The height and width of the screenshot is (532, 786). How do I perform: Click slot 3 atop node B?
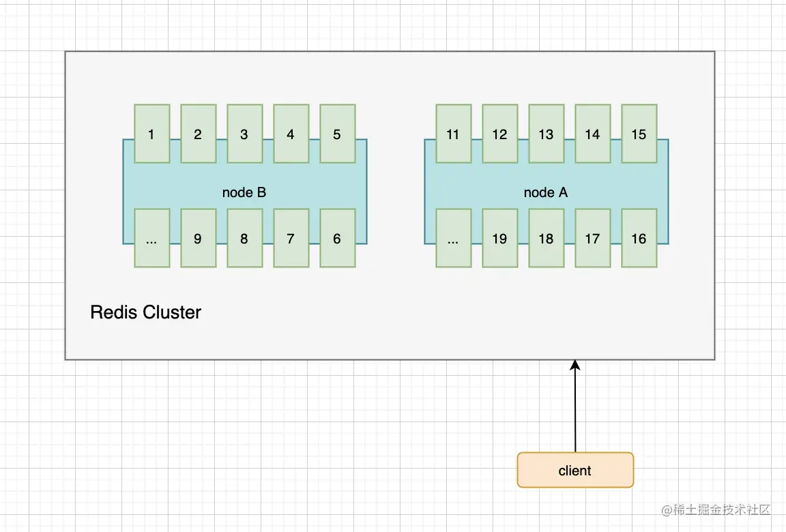click(244, 134)
